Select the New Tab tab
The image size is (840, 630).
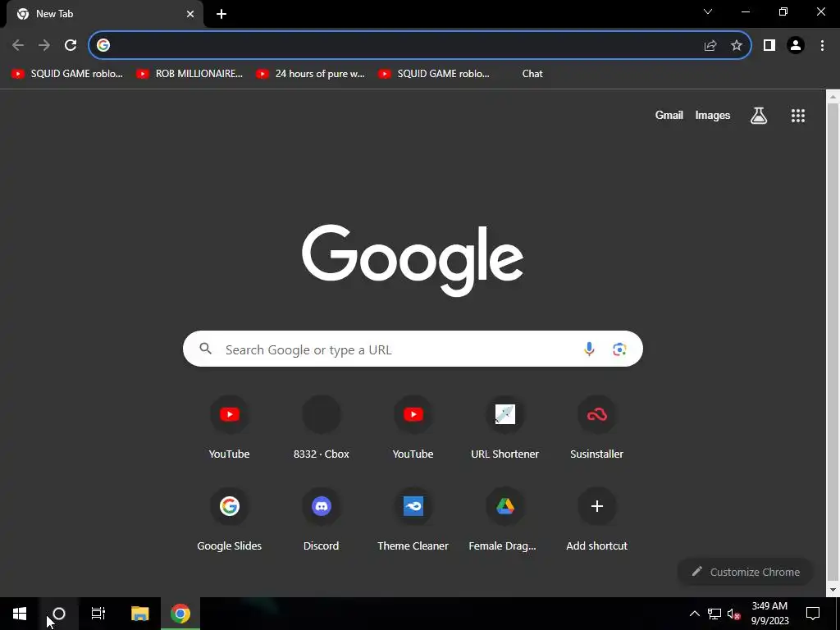click(105, 14)
